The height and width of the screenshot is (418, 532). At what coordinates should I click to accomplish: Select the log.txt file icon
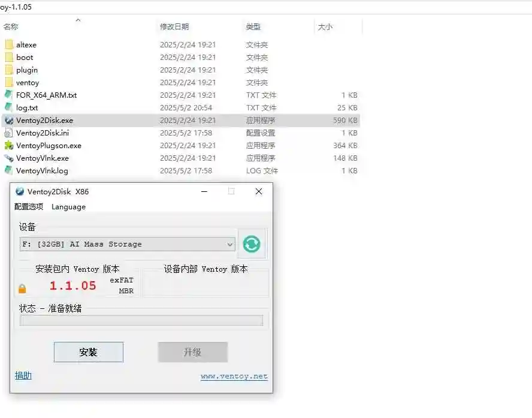pos(10,107)
